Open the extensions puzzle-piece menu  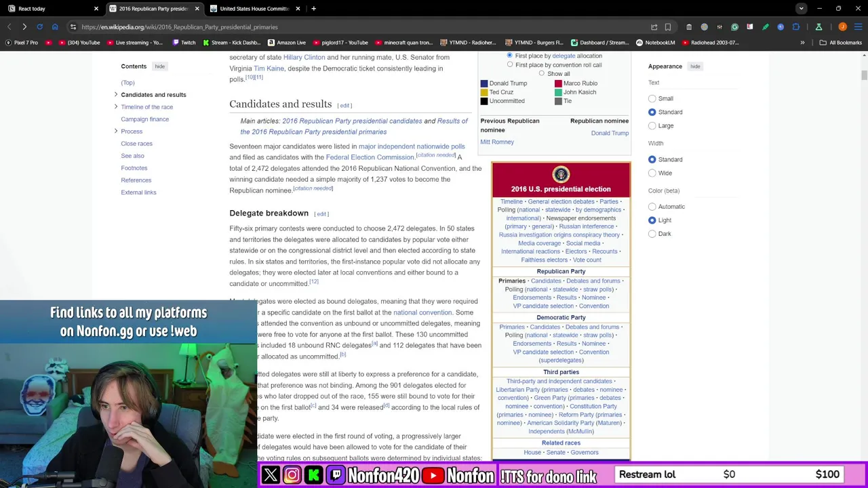pyautogui.click(x=796, y=27)
